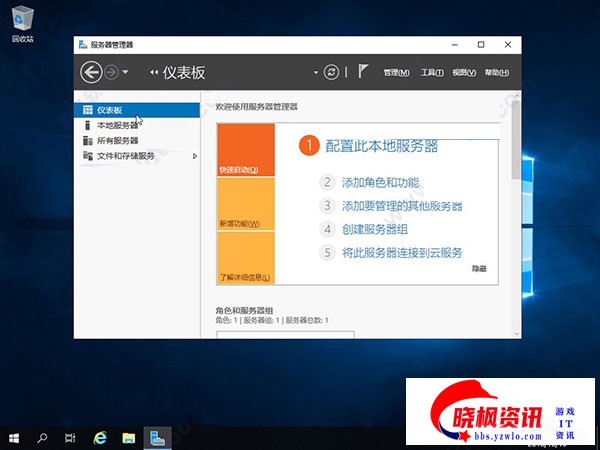The image size is (600, 450).
Task: Expand the 文件和存储服务 submenu arrow
Action: 194,156
